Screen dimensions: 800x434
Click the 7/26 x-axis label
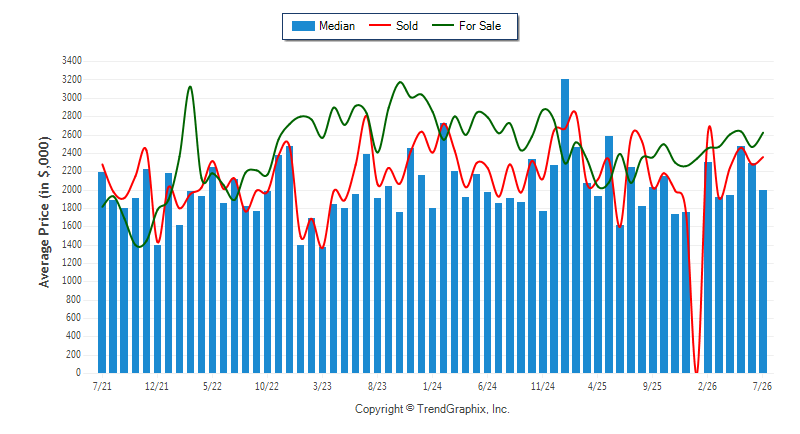762,386
